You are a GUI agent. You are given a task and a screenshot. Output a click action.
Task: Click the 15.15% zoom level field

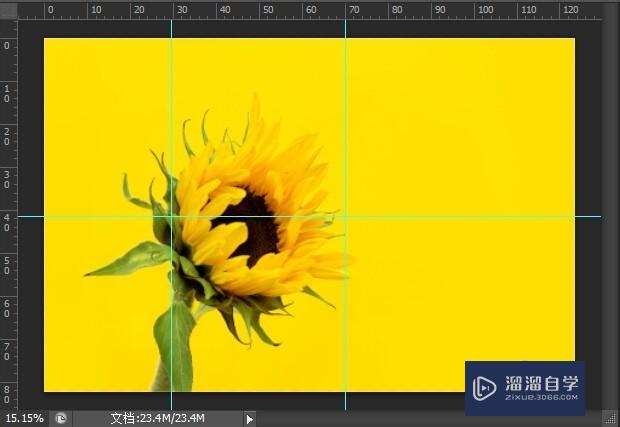(x=24, y=418)
